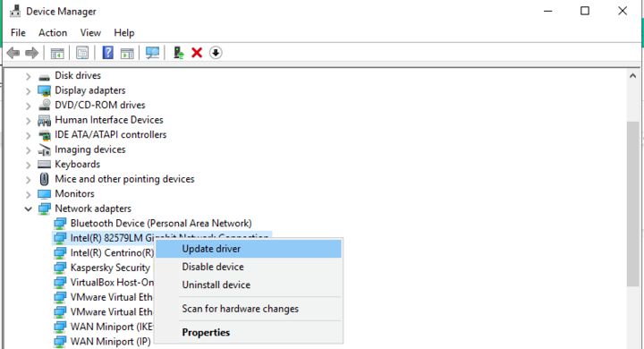Expand the Disk drives node
This screenshot has height=349, width=644.
[28, 76]
